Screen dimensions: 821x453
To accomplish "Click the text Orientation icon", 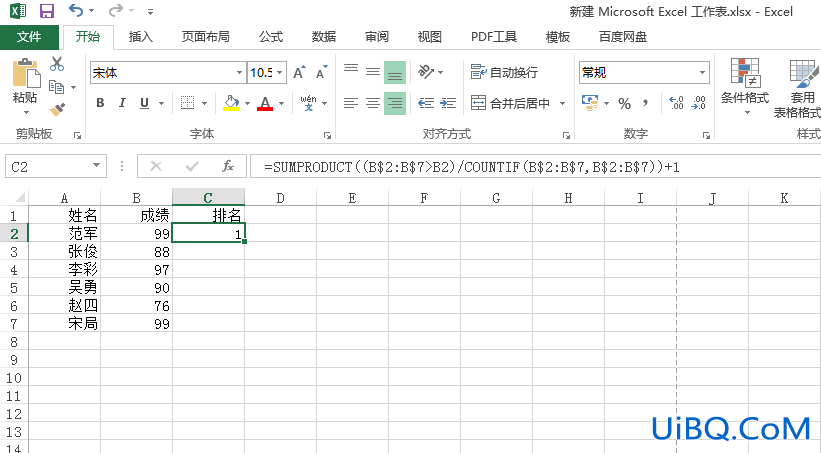I will click(x=426, y=72).
